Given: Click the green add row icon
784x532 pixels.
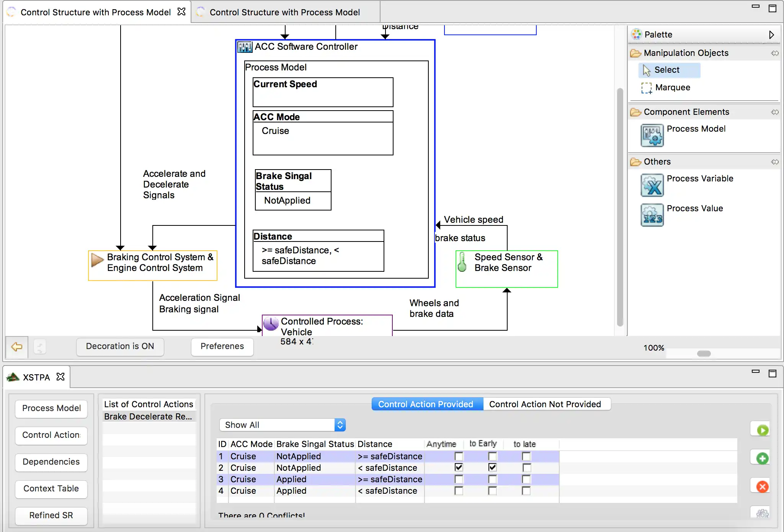Looking at the screenshot, I should click(762, 458).
